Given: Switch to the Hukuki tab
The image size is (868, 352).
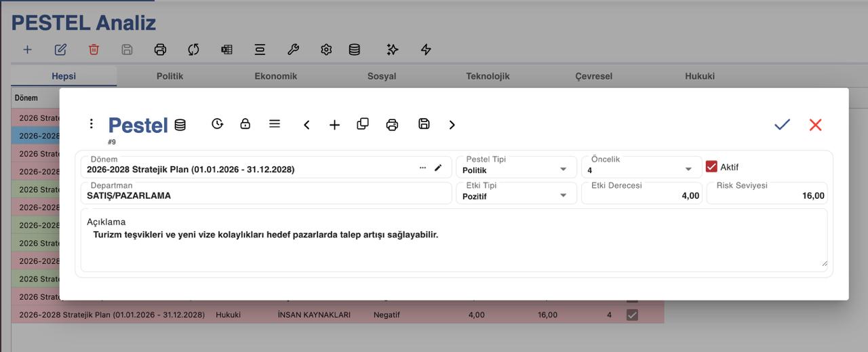Looking at the screenshot, I should tap(700, 76).
